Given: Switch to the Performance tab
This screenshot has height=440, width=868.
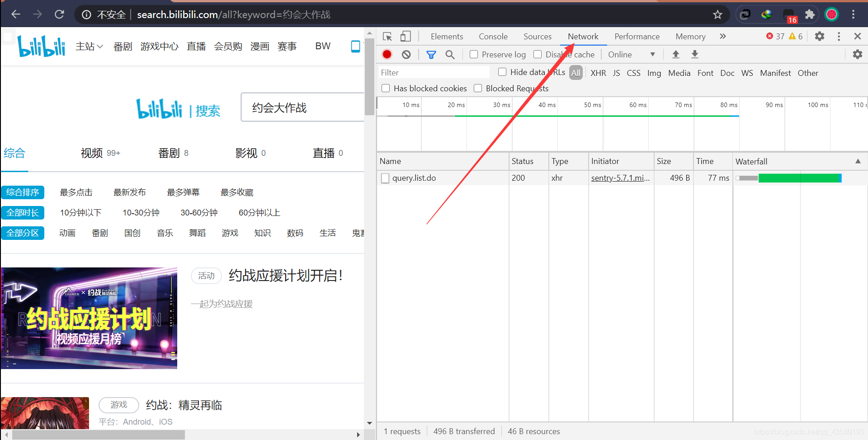Looking at the screenshot, I should pyautogui.click(x=637, y=37).
